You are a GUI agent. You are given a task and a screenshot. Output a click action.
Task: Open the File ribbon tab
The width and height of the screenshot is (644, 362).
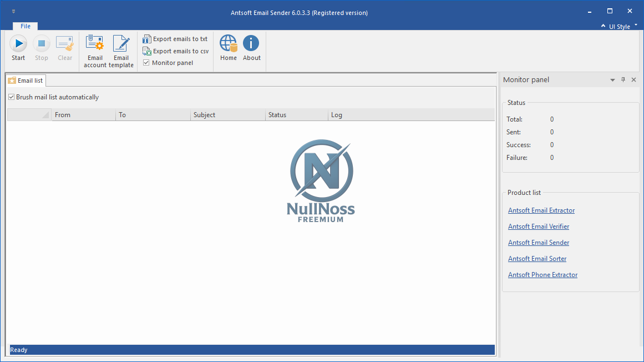26,26
